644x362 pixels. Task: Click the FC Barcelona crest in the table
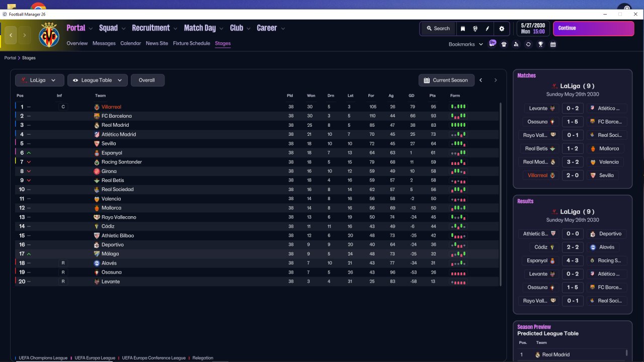click(97, 116)
